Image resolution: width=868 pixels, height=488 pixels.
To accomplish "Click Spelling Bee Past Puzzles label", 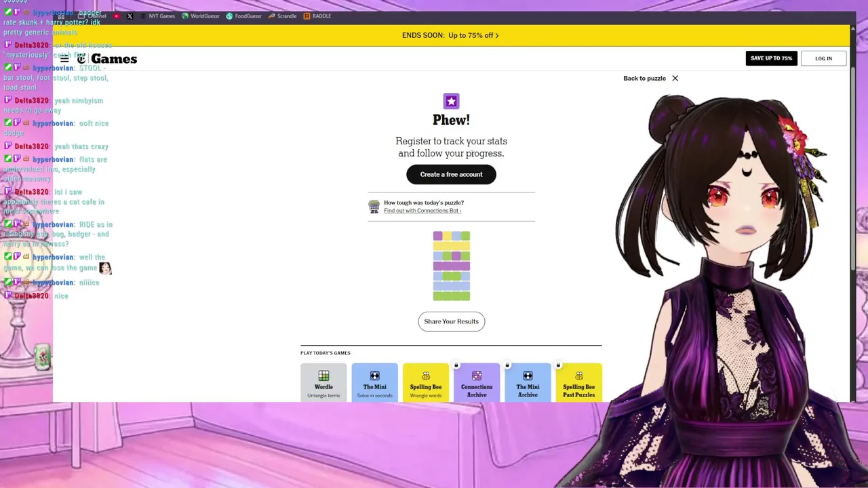I will click(x=578, y=391).
